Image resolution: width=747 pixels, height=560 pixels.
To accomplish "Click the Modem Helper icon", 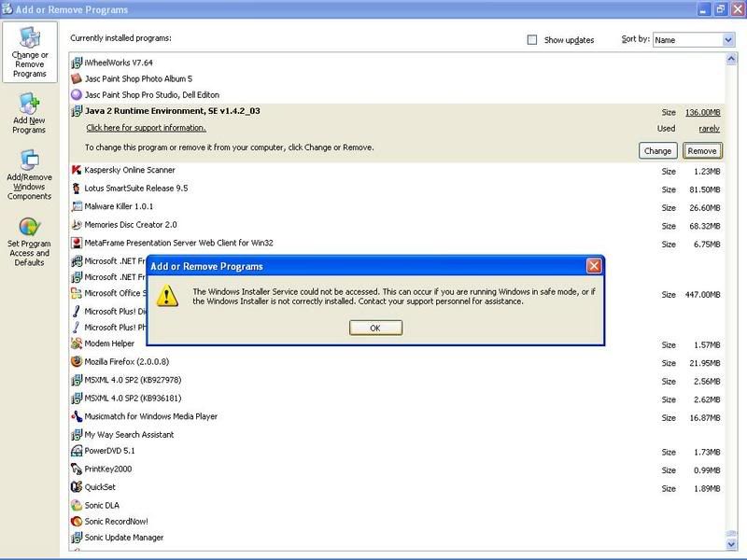I will [x=77, y=343].
